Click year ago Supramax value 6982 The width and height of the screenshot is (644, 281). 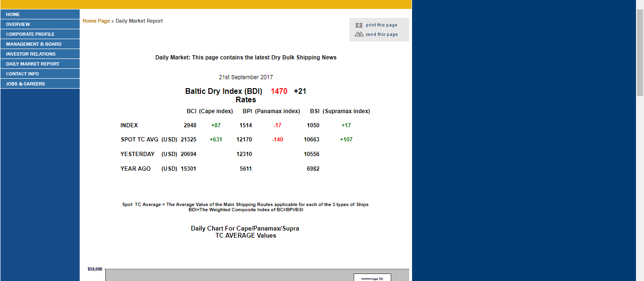(x=313, y=169)
